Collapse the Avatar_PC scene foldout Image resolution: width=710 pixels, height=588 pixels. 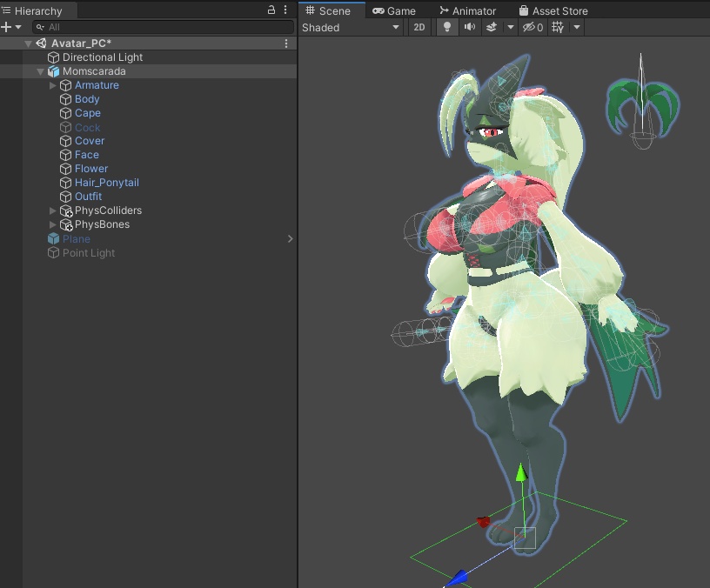point(28,43)
